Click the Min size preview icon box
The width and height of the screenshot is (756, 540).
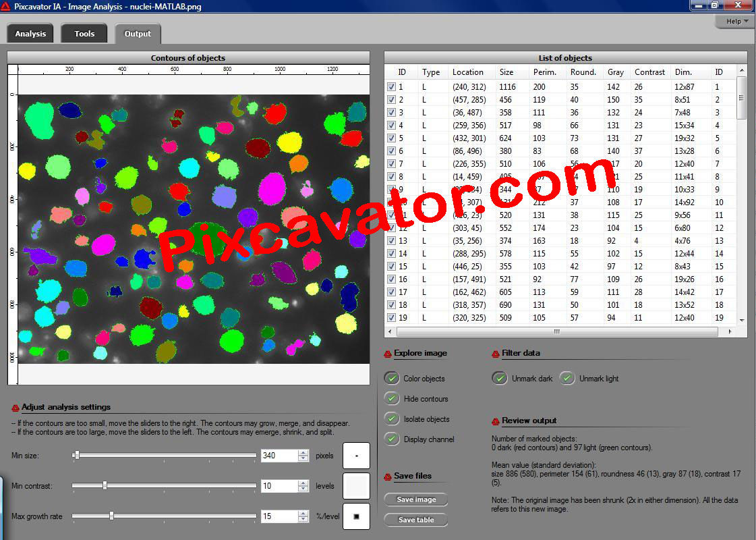[357, 456]
